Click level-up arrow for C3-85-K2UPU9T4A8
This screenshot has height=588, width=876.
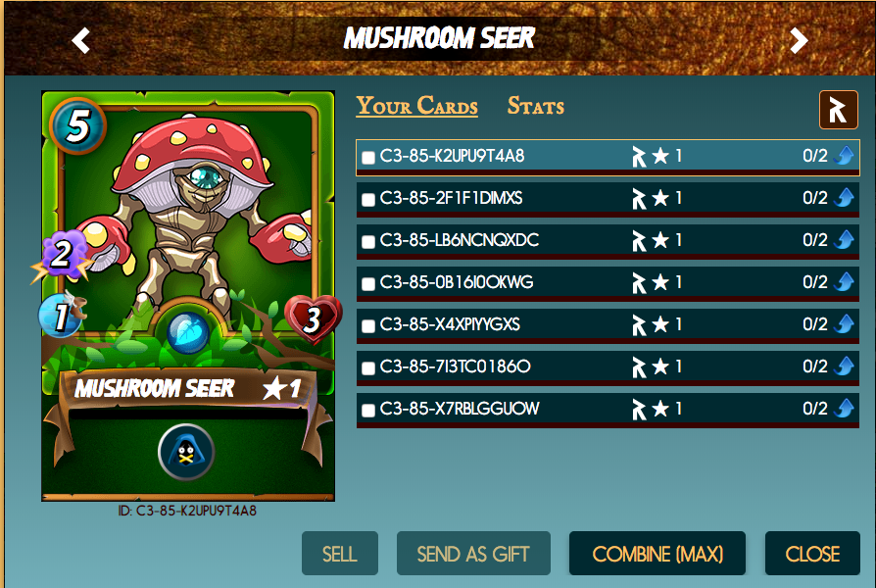tap(845, 156)
